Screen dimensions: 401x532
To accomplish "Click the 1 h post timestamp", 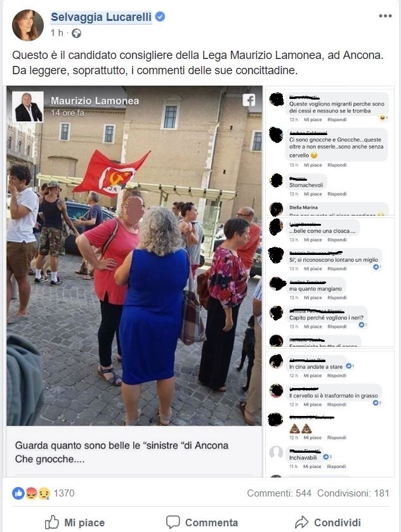I will pos(56,33).
